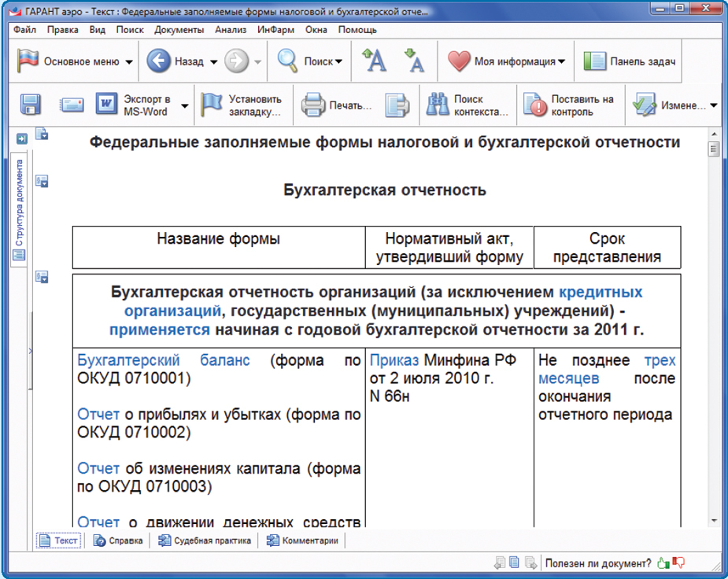The image size is (728, 579).
Task: Click the send by email envelope icon
Action: (x=72, y=105)
